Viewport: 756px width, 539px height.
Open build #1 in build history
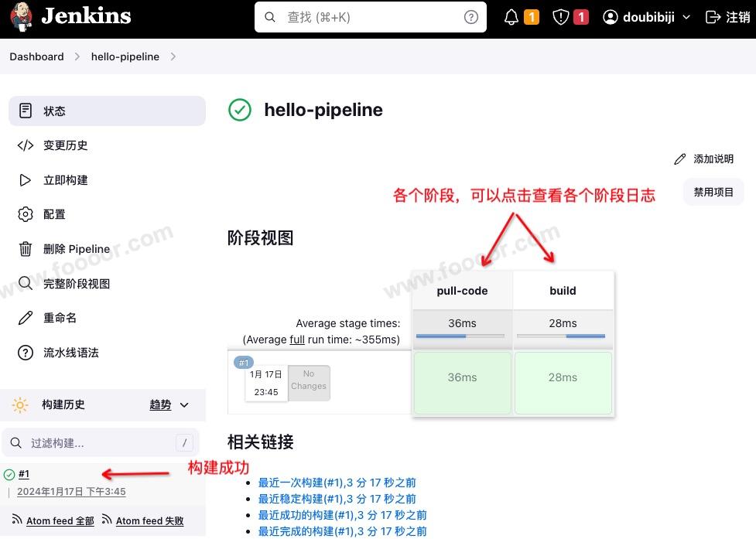pyautogui.click(x=24, y=474)
